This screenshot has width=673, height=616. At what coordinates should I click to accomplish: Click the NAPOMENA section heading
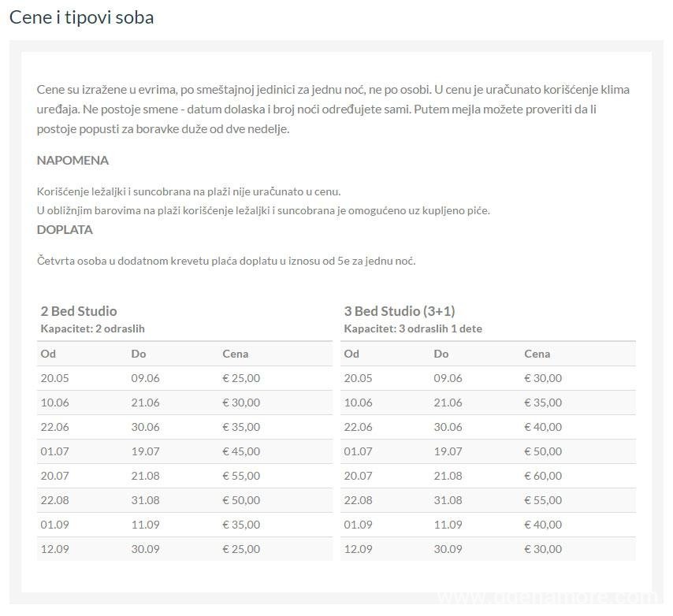point(73,160)
